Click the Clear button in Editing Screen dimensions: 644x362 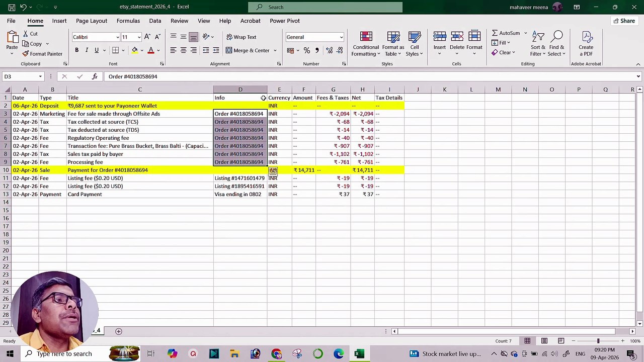click(502, 52)
